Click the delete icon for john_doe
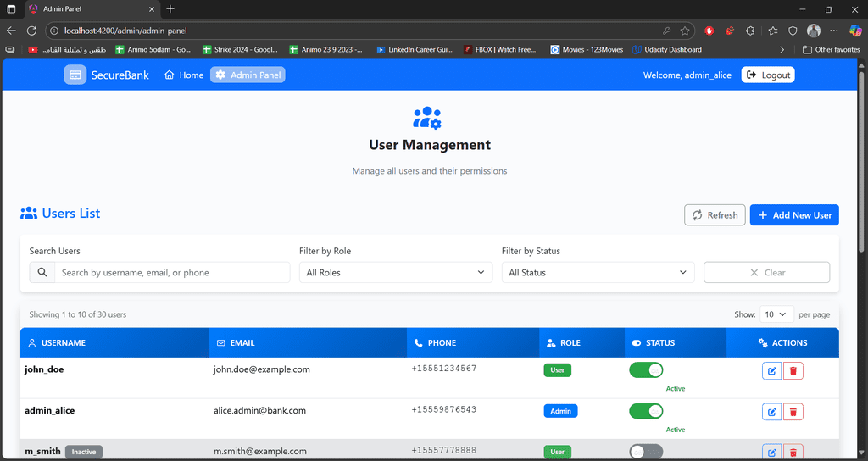Viewport: 868px width, 461px height. (x=793, y=370)
